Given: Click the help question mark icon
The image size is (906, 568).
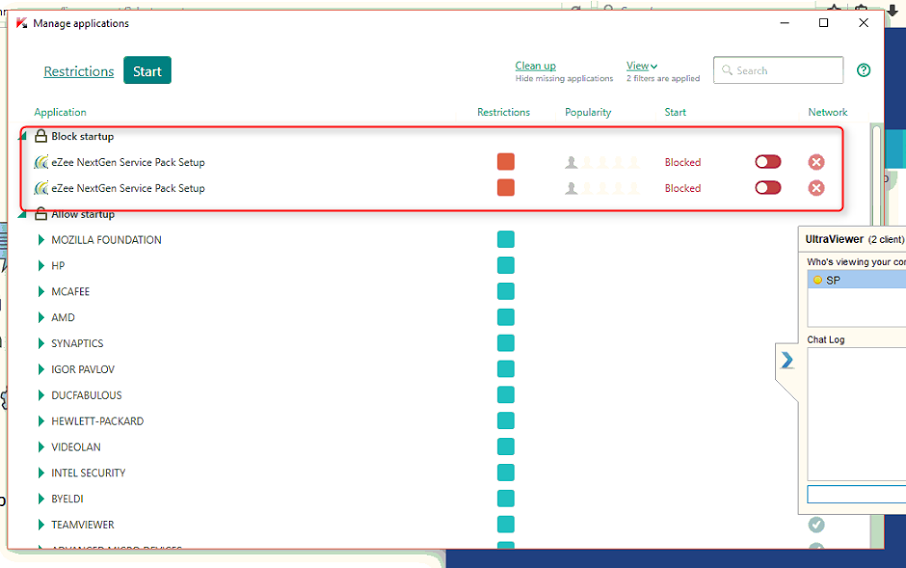Looking at the screenshot, I should point(863,70).
